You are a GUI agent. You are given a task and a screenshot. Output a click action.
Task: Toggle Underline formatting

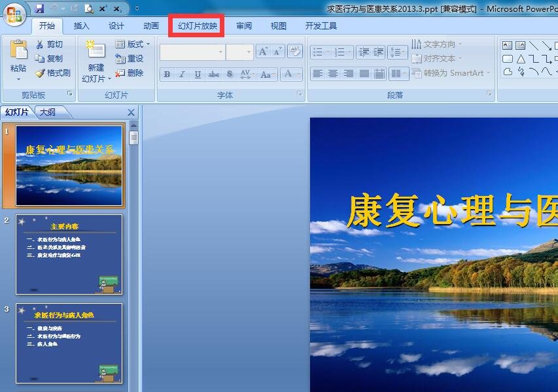[198, 74]
